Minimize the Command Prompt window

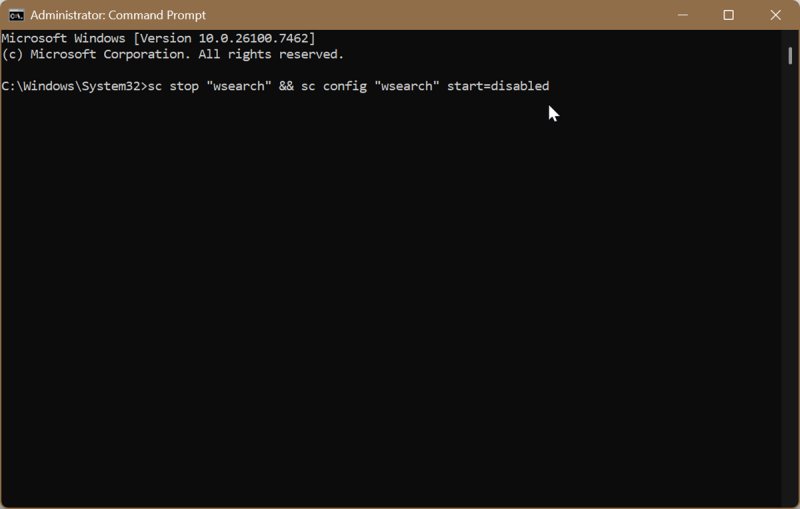[x=682, y=15]
